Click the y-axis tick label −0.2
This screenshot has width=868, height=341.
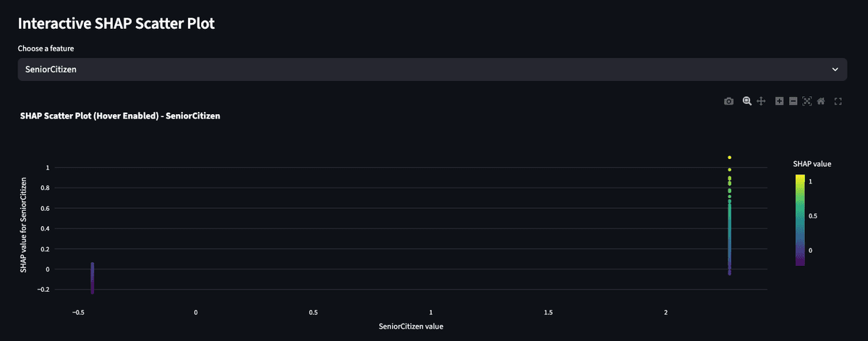[43, 290]
